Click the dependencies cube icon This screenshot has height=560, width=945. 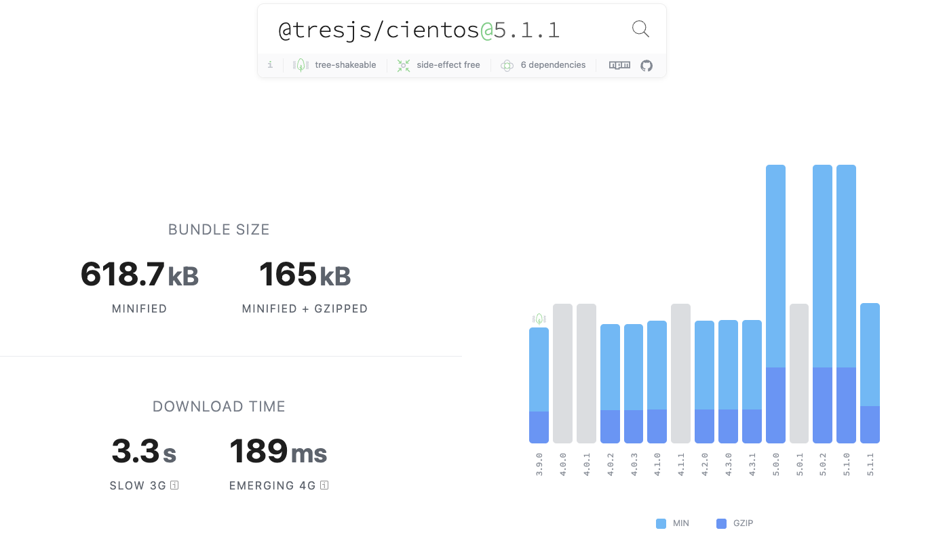507,65
